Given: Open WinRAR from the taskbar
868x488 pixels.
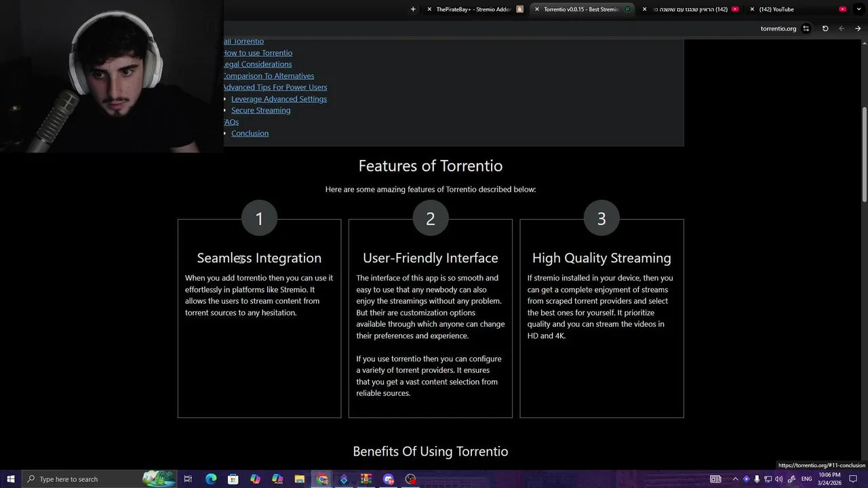Looking at the screenshot, I should pos(366,479).
